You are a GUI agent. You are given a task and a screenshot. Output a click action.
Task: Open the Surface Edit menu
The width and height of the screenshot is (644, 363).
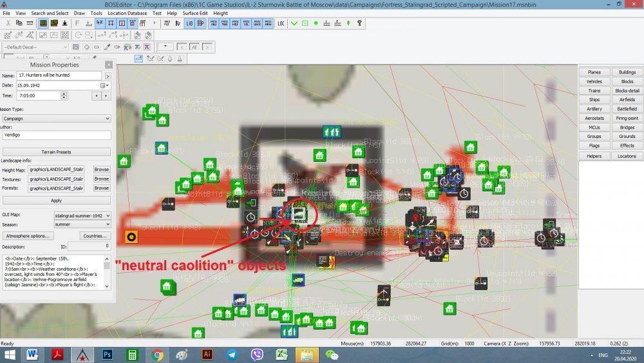coord(195,13)
